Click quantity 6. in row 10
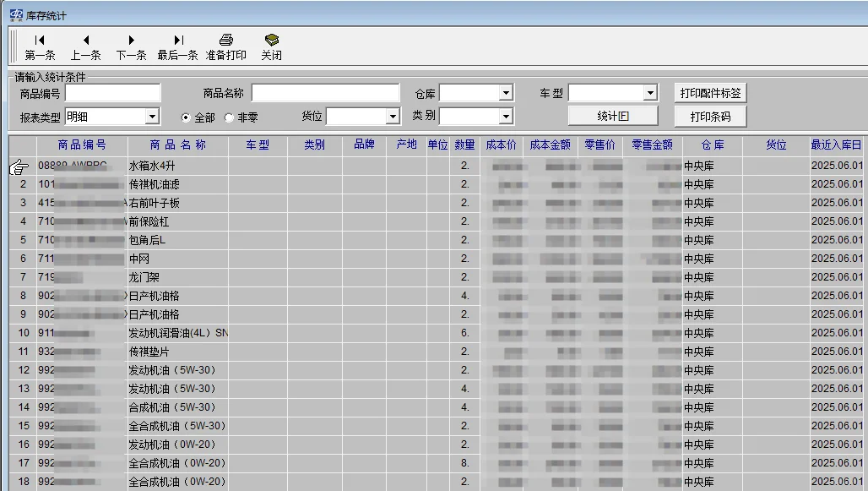The height and width of the screenshot is (491, 868). 465,333
